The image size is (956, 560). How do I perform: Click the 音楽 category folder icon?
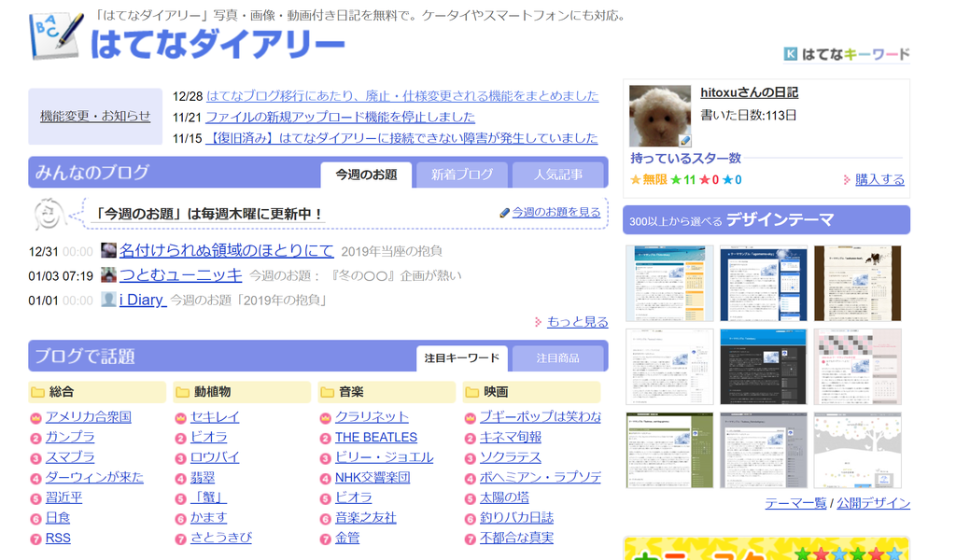coord(328,392)
